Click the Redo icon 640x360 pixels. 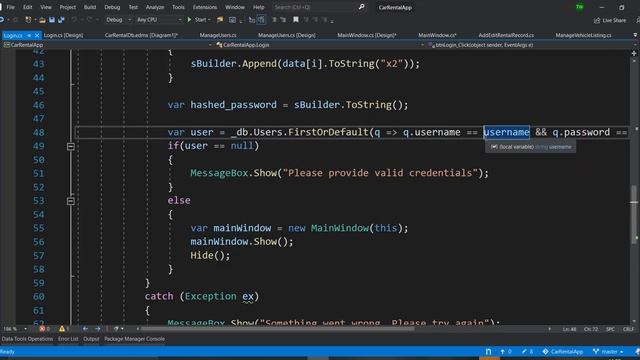click(x=89, y=20)
